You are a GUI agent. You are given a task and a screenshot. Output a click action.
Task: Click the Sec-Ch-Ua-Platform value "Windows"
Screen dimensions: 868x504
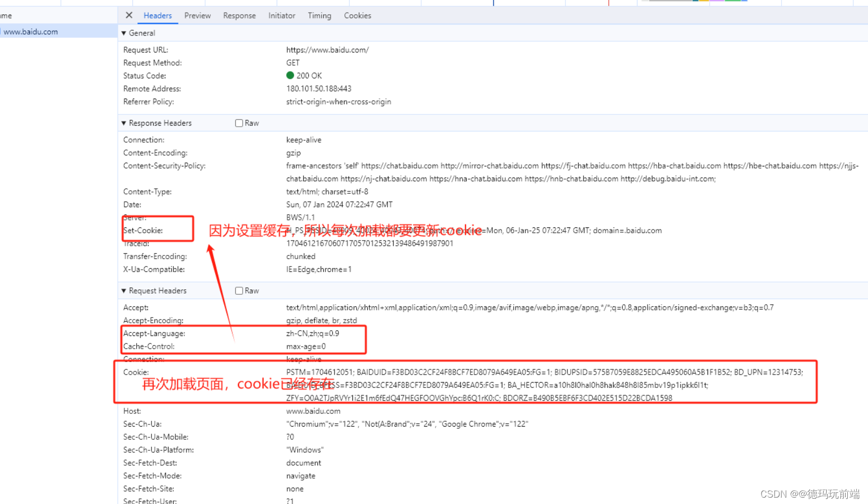pos(305,450)
